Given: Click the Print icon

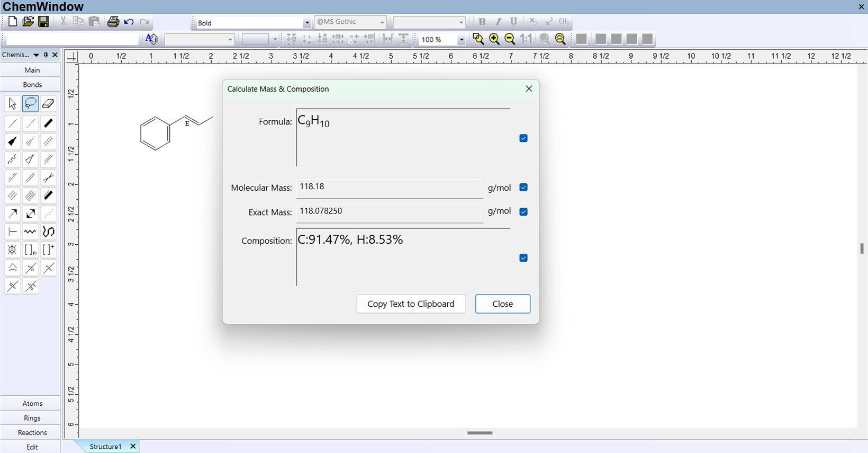Looking at the screenshot, I should (x=113, y=22).
